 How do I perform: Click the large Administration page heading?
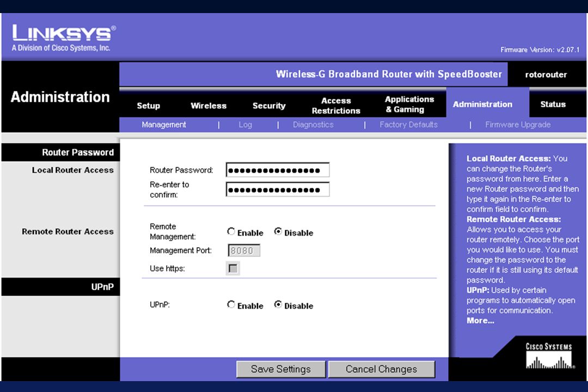[60, 97]
